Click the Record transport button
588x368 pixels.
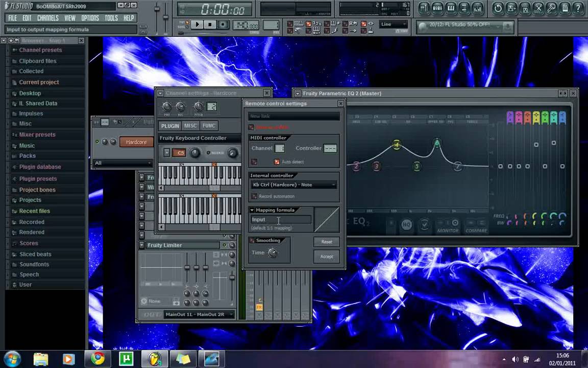(223, 25)
